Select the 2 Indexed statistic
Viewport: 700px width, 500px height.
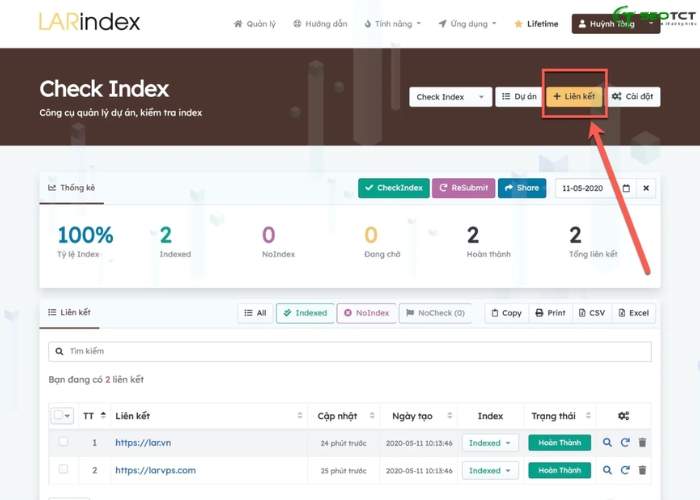click(175, 242)
